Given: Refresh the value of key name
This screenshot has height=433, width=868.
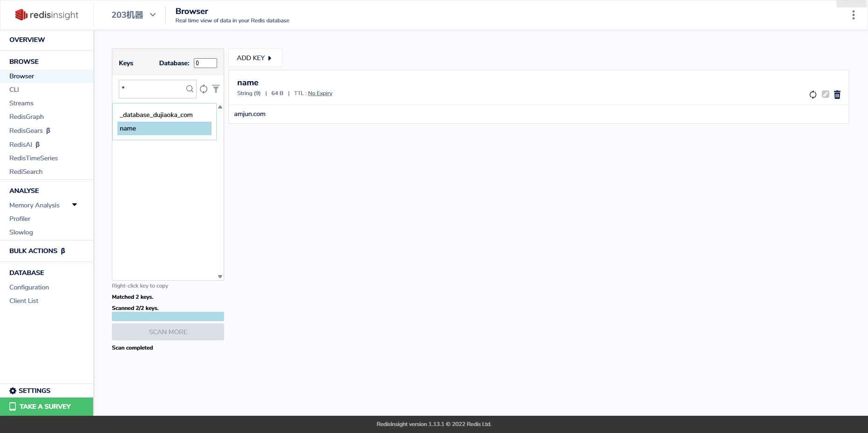Looking at the screenshot, I should [x=813, y=95].
